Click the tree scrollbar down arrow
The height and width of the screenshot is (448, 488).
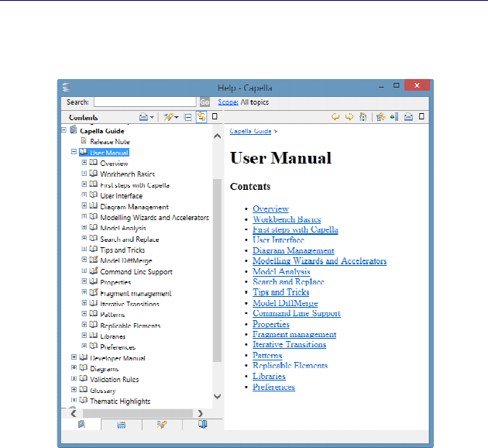[217, 396]
